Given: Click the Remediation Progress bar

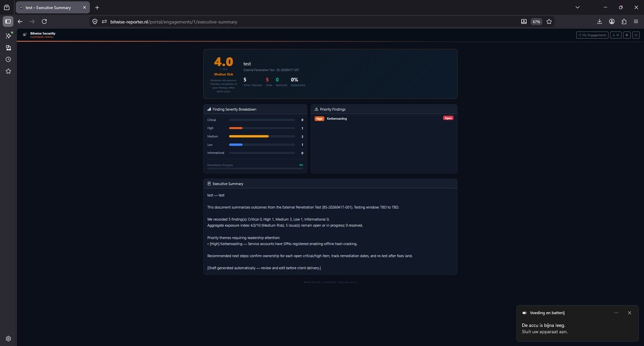Looking at the screenshot, I should click(255, 168).
